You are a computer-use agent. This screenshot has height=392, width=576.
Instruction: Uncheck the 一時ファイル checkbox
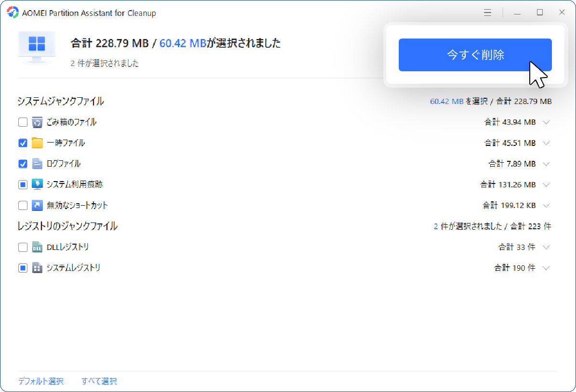pos(23,143)
